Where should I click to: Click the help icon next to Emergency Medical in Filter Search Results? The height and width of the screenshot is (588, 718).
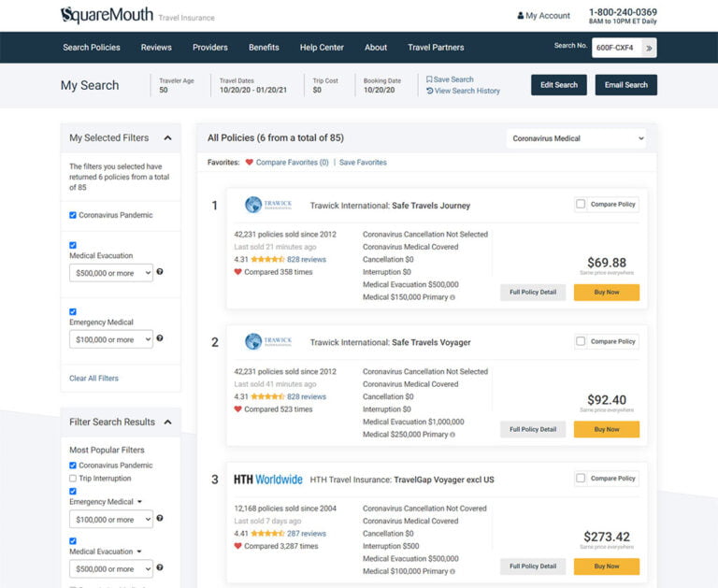pyautogui.click(x=160, y=518)
